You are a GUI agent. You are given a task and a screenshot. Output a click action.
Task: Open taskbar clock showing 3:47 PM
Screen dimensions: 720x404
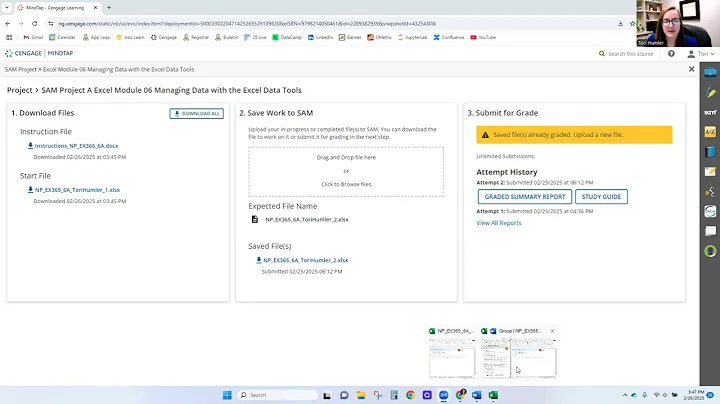pos(696,395)
